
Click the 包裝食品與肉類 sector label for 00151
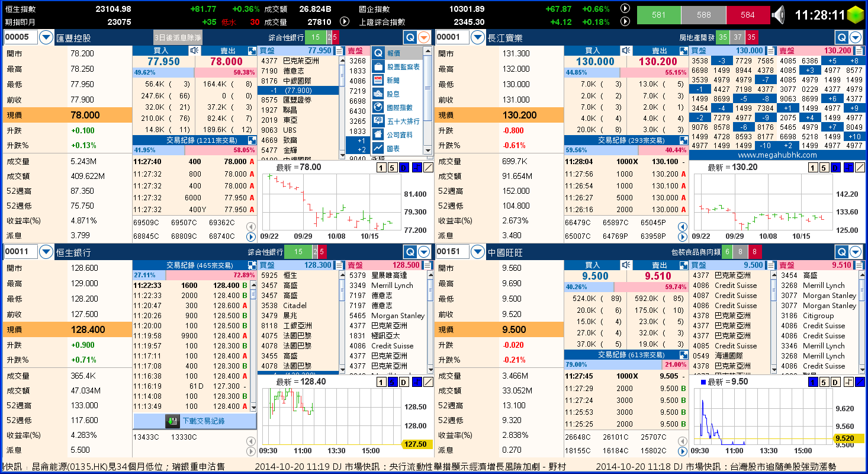pos(696,252)
